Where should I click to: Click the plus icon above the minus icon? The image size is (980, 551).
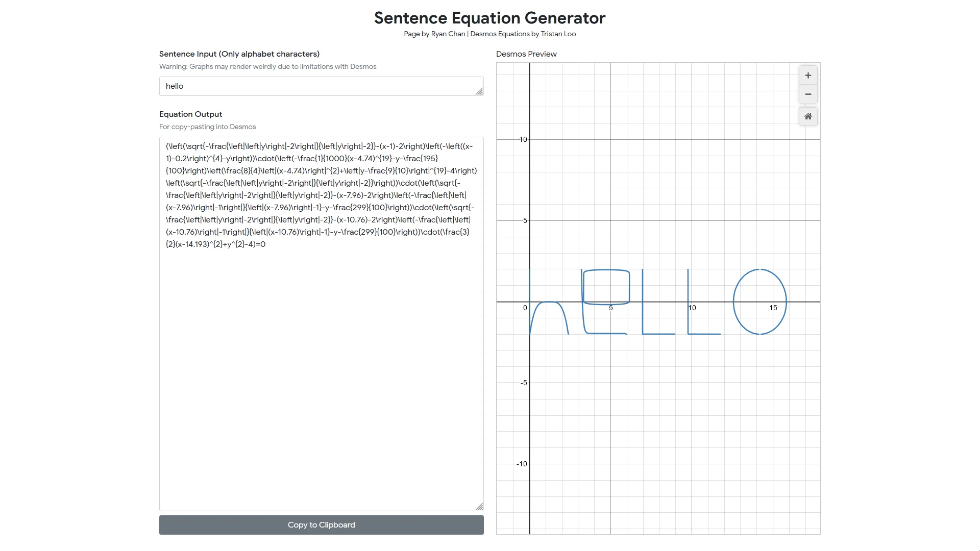click(808, 75)
